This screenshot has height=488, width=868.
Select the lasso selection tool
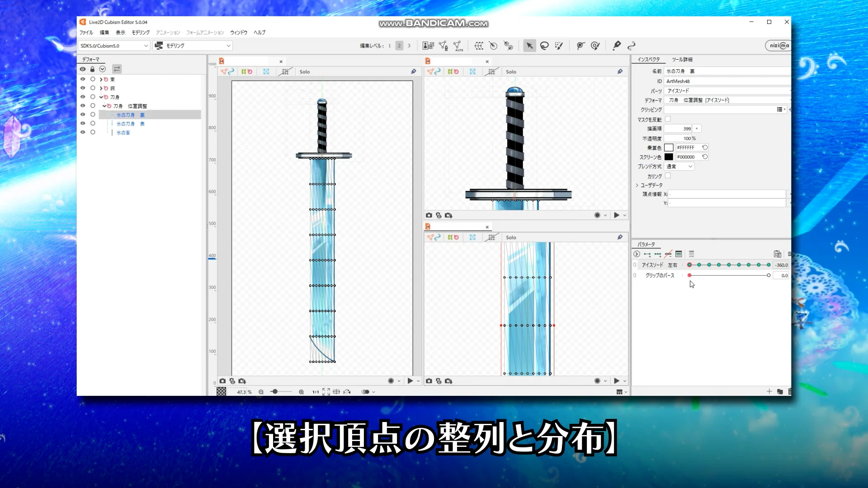(x=544, y=46)
